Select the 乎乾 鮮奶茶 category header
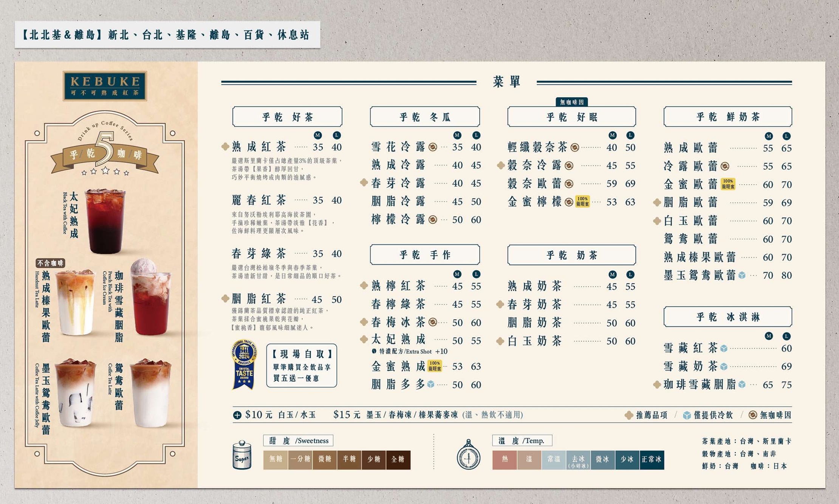 point(728,117)
